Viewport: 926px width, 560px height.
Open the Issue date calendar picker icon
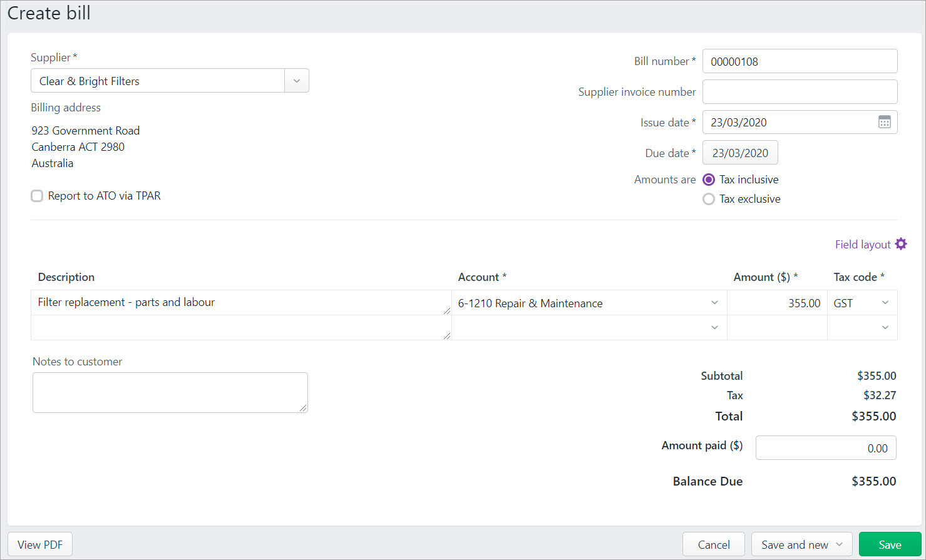[x=884, y=122]
